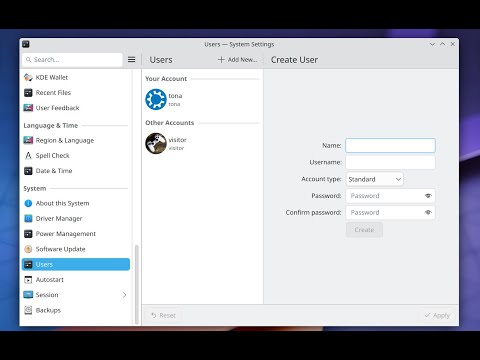Click the Apply button
The height and width of the screenshot is (360, 480).
[437, 315]
